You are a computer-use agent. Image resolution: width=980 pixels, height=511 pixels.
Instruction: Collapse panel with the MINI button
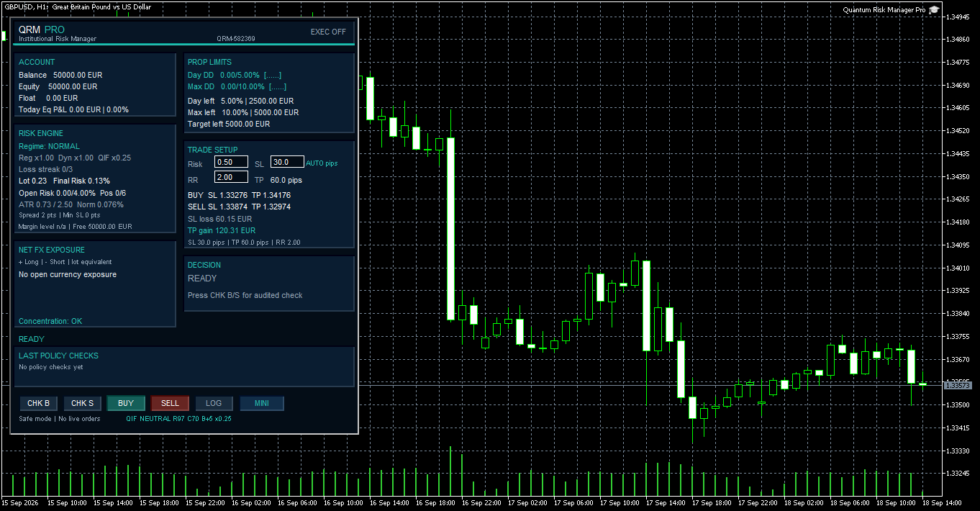[262, 404]
